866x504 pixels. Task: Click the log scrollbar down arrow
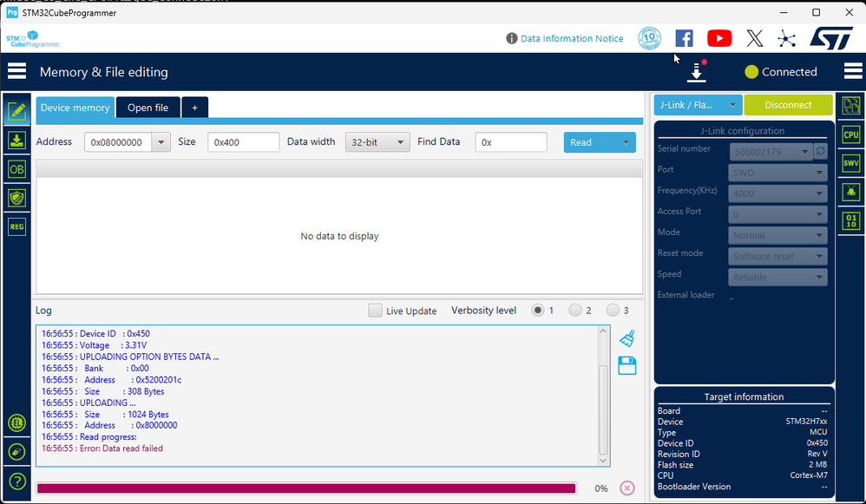603,461
